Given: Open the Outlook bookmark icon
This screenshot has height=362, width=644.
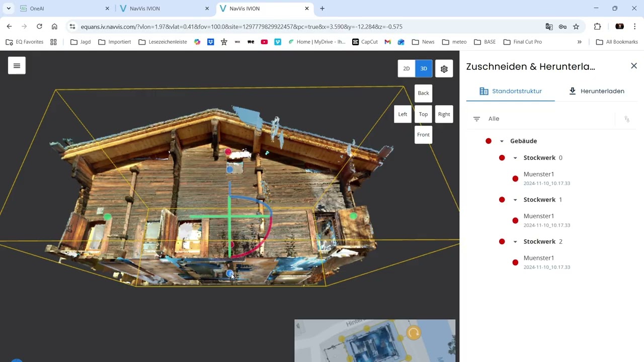Looking at the screenshot, I should tap(401, 42).
